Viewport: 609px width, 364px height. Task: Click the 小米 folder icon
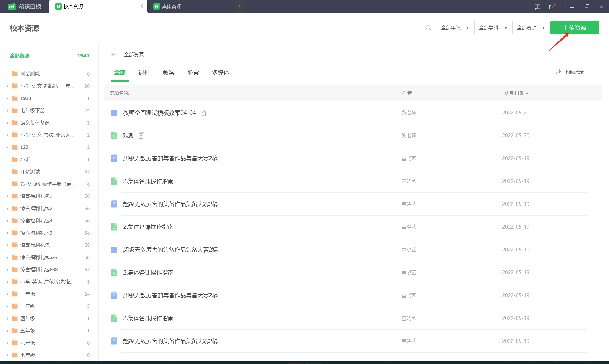point(15,159)
